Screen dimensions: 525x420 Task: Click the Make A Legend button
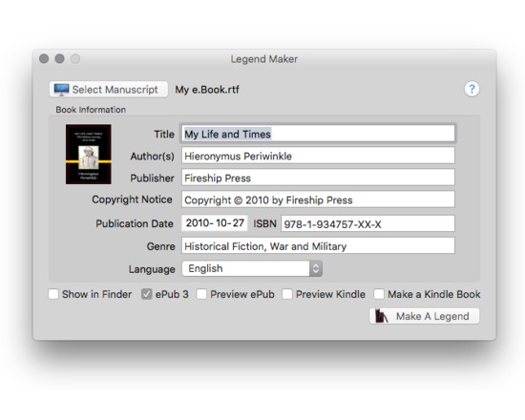click(424, 316)
